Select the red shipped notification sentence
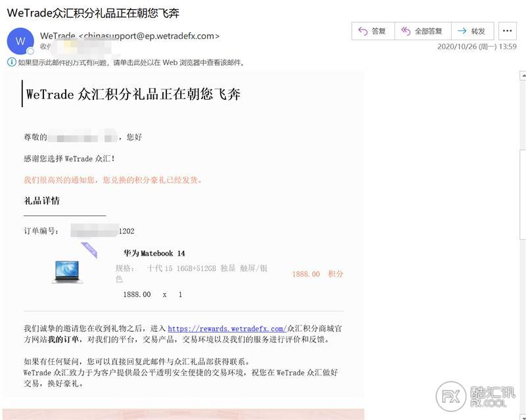526x420 pixels. [113, 180]
